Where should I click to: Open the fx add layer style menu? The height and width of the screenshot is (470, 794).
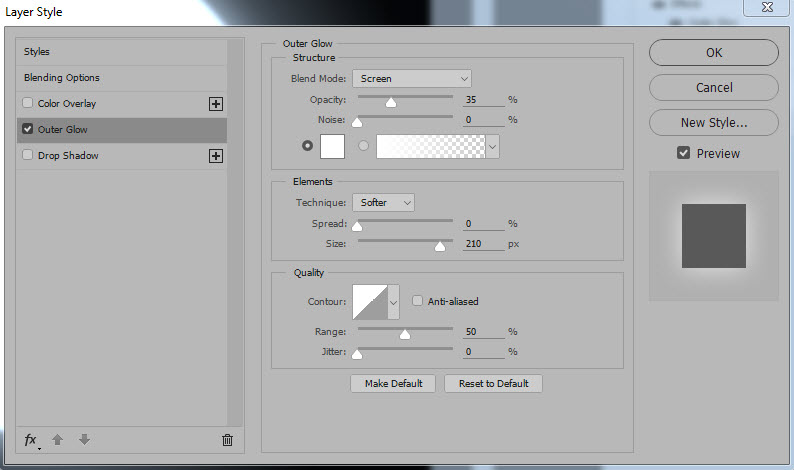31,440
